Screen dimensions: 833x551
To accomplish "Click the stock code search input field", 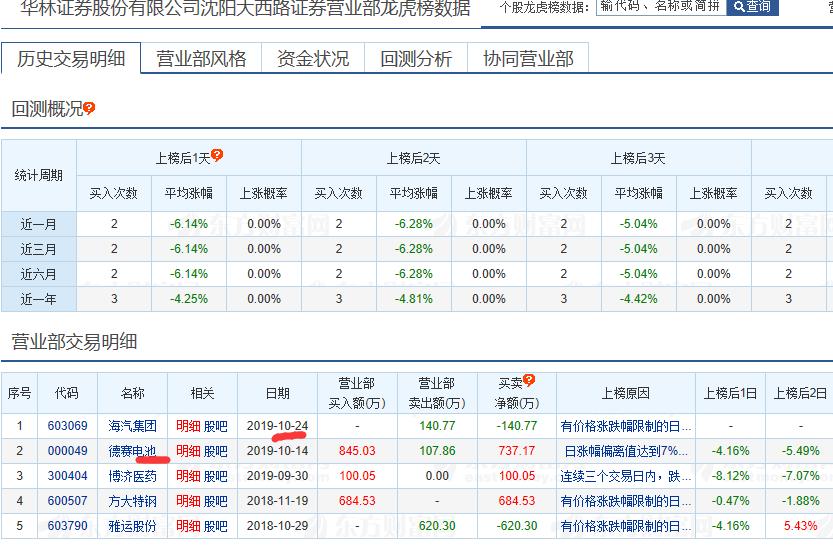I will [661, 7].
